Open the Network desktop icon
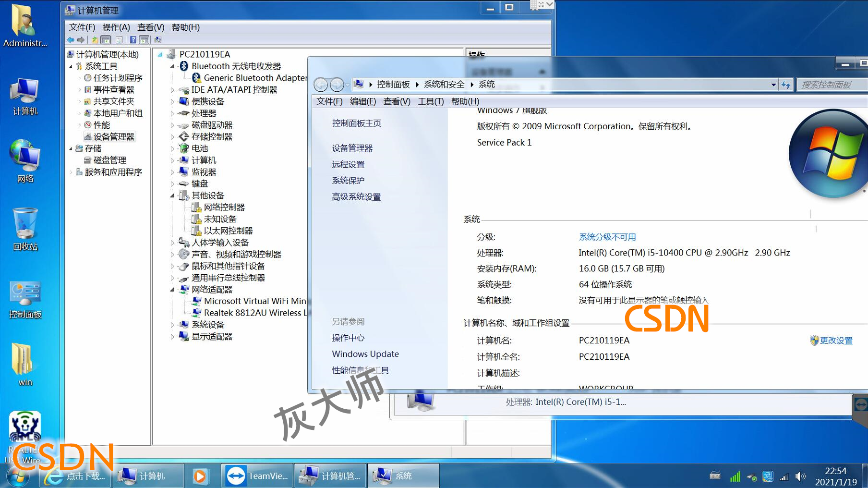Screen dimensions: 868x488 pos(25,161)
